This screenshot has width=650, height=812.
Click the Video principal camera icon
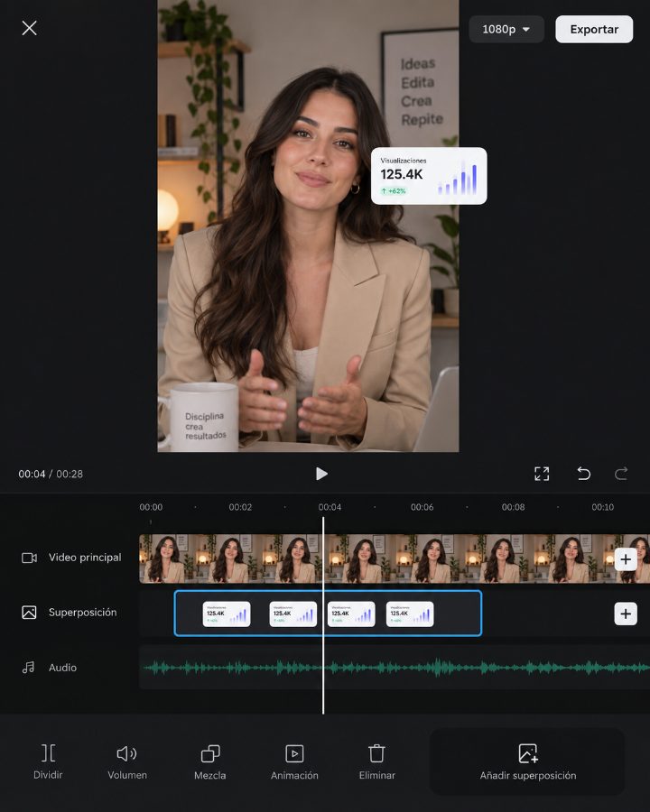pyautogui.click(x=29, y=558)
